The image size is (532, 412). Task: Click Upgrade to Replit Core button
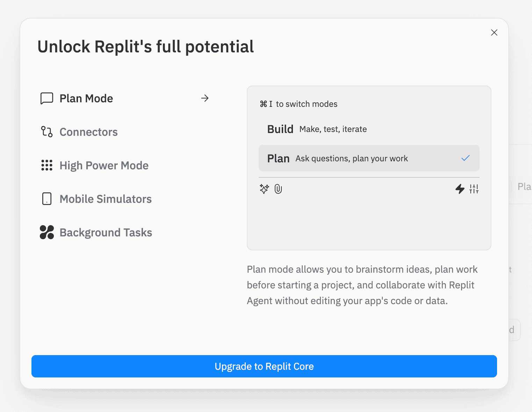coord(264,366)
